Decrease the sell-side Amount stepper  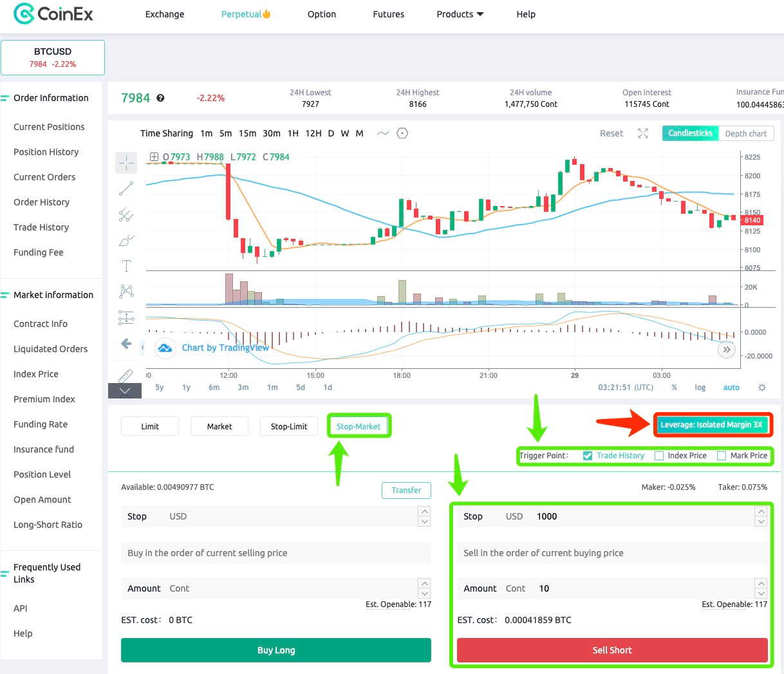(761, 594)
